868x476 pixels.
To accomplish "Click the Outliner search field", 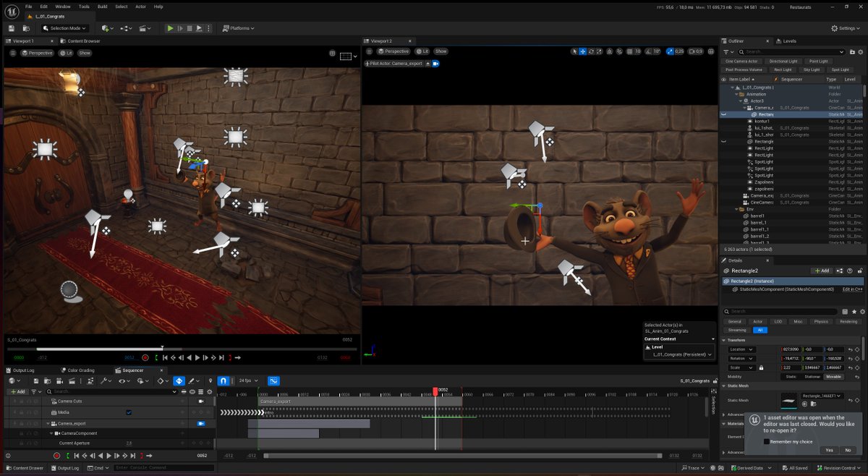I will 792,52.
